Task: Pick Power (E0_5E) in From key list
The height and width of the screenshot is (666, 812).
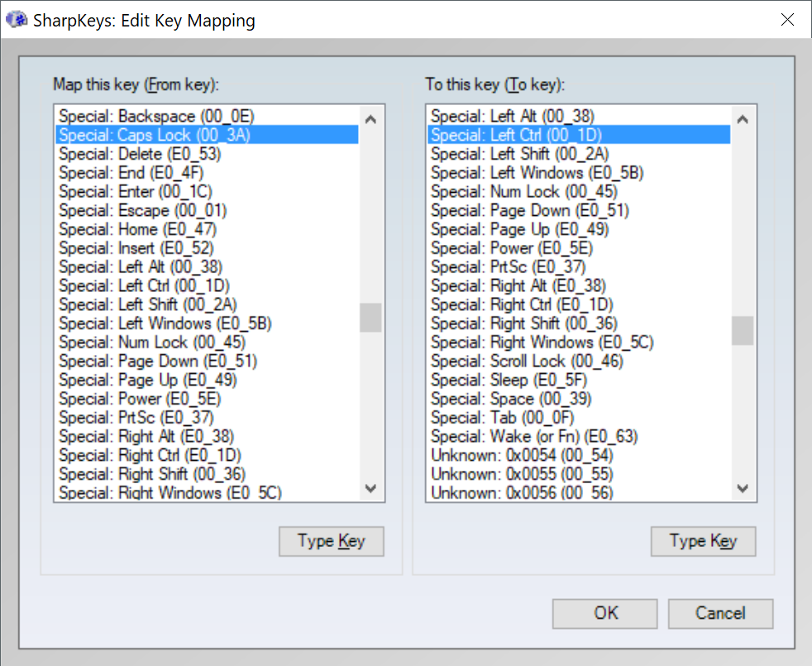Action: [x=208, y=398]
